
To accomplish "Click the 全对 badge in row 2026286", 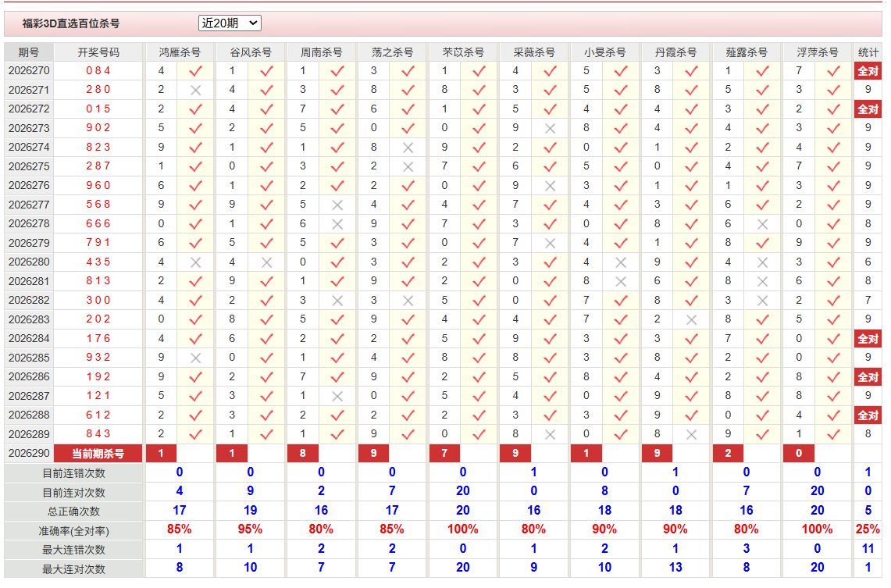I will click(868, 377).
